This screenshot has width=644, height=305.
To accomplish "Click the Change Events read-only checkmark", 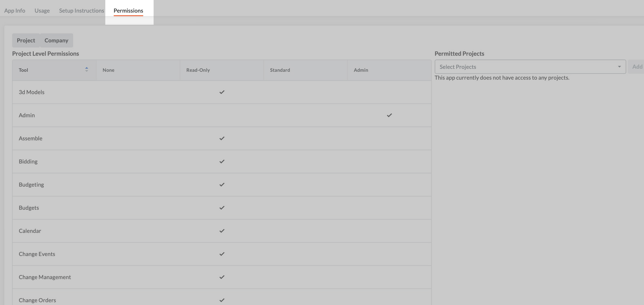I will (222, 254).
